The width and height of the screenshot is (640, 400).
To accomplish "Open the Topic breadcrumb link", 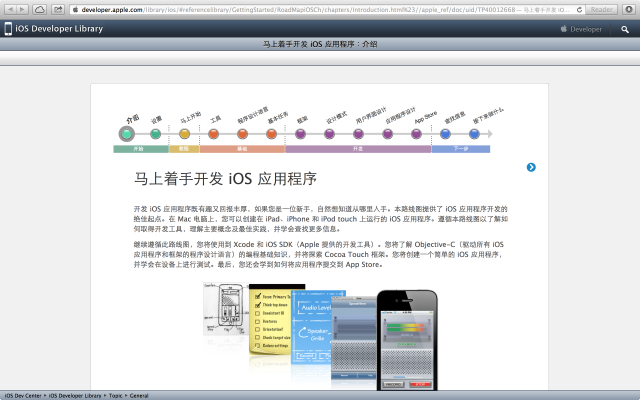I will coord(116,396).
